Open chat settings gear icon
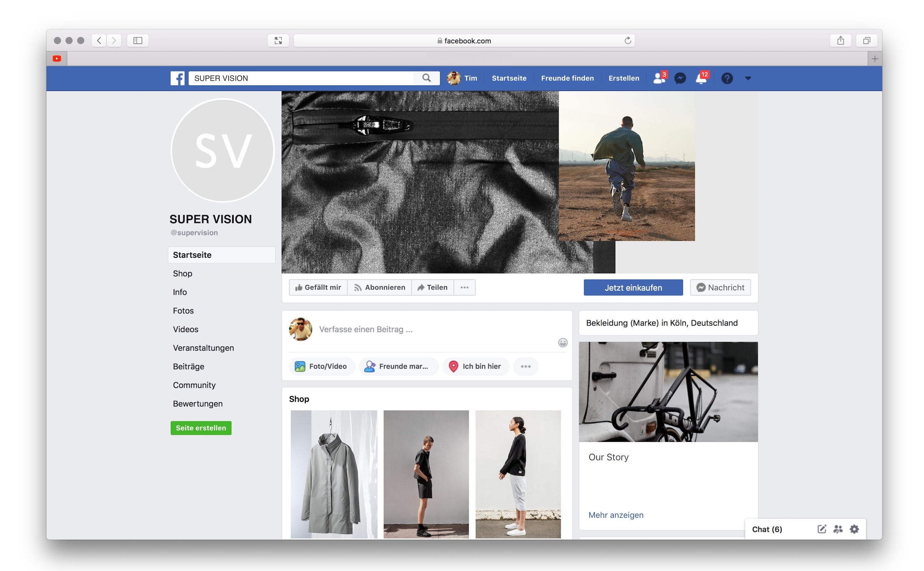 click(854, 529)
